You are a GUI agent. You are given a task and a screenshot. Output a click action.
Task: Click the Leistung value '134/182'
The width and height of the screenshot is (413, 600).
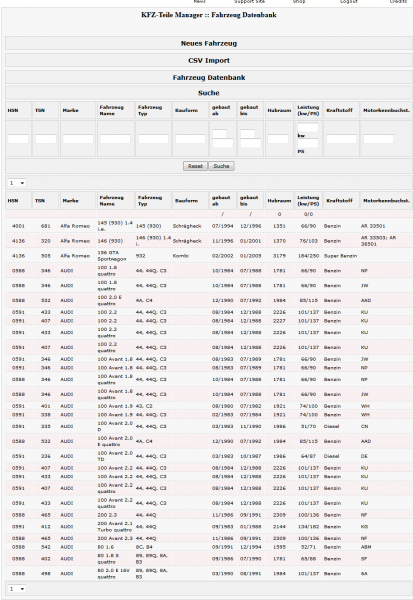click(x=308, y=527)
